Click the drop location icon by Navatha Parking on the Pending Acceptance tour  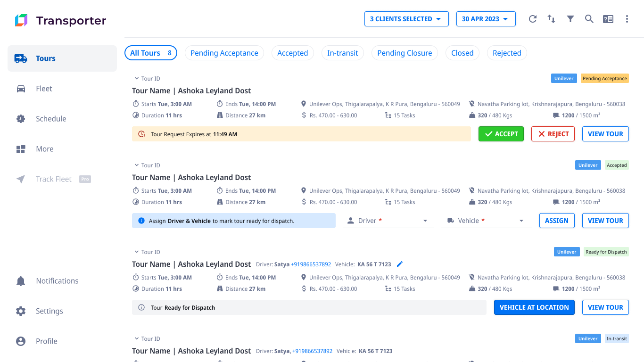pos(472,104)
